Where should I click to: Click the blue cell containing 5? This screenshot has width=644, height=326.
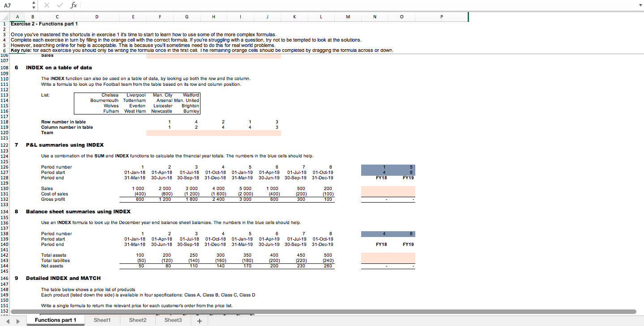[x=401, y=167]
